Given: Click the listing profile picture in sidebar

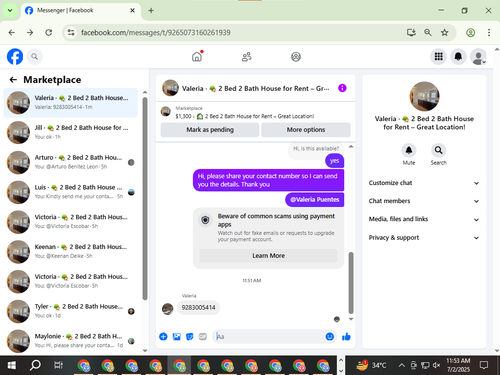Looking at the screenshot, I should tap(424, 96).
